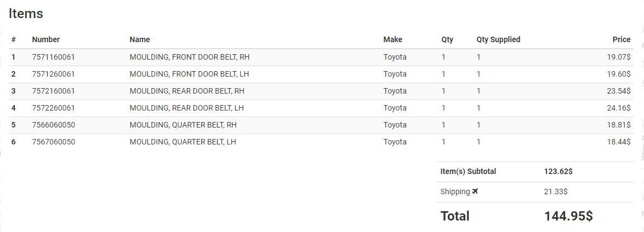Click the airplane shipping icon
644x232 pixels.
tap(475, 191)
